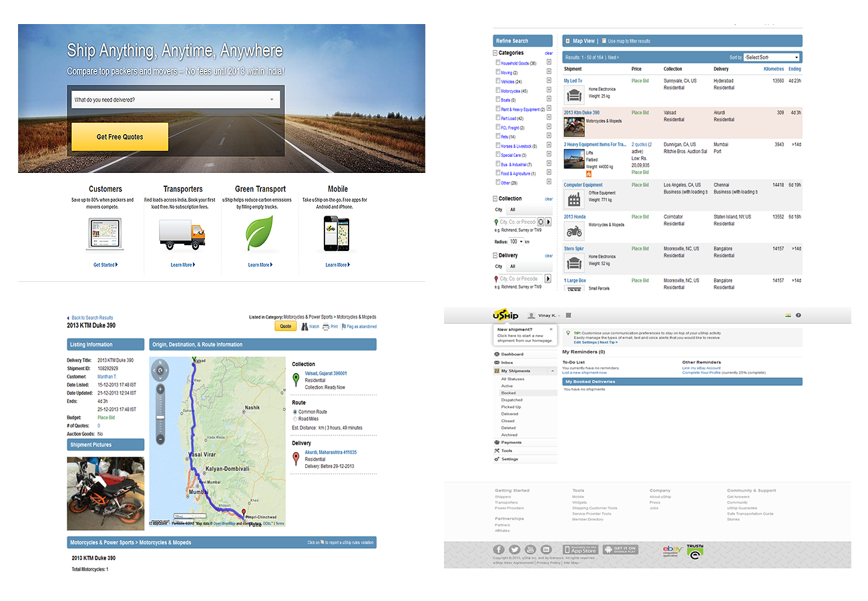Viewport: 868px width, 601px height.
Task: Click the Collection city or pincode field
Action: point(517,222)
